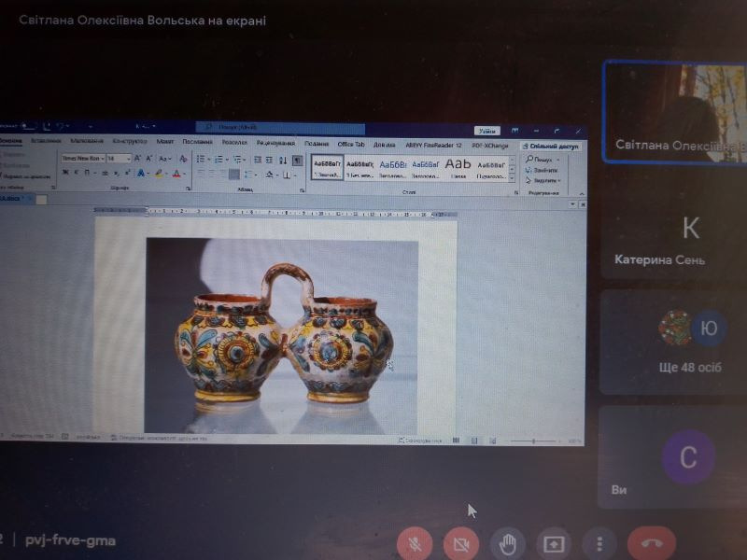Raise hand in the meeting
The width and height of the screenshot is (747, 560).
point(507,543)
